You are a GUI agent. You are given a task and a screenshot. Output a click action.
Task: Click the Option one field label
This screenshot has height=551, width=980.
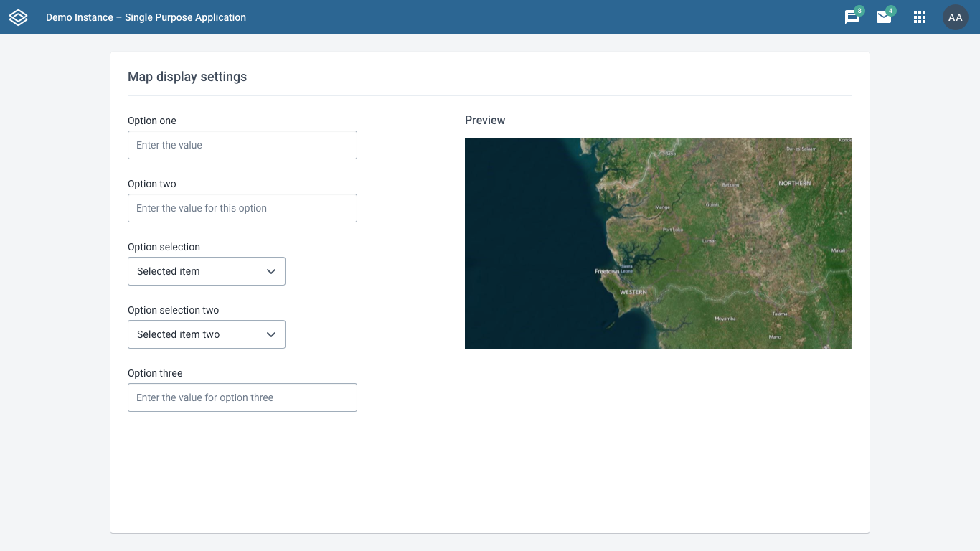click(x=151, y=121)
